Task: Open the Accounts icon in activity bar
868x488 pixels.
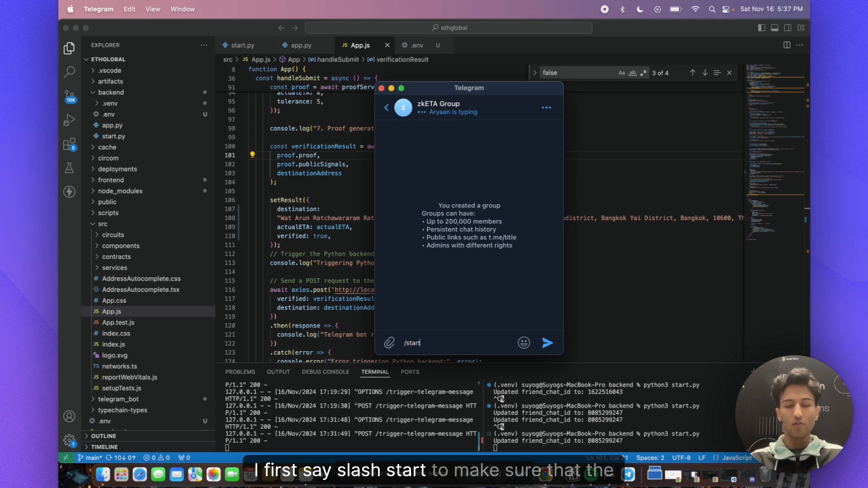Action: pos(69,416)
